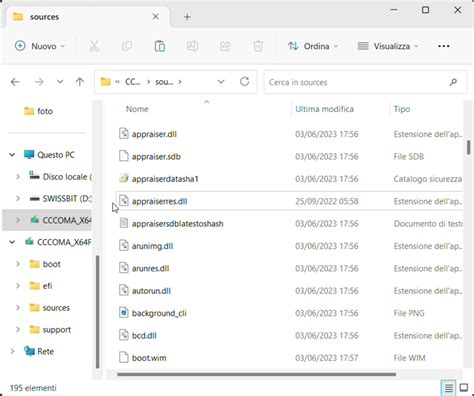474x396 pixels.
Task: Expand the efi folder node
Action: (18, 286)
